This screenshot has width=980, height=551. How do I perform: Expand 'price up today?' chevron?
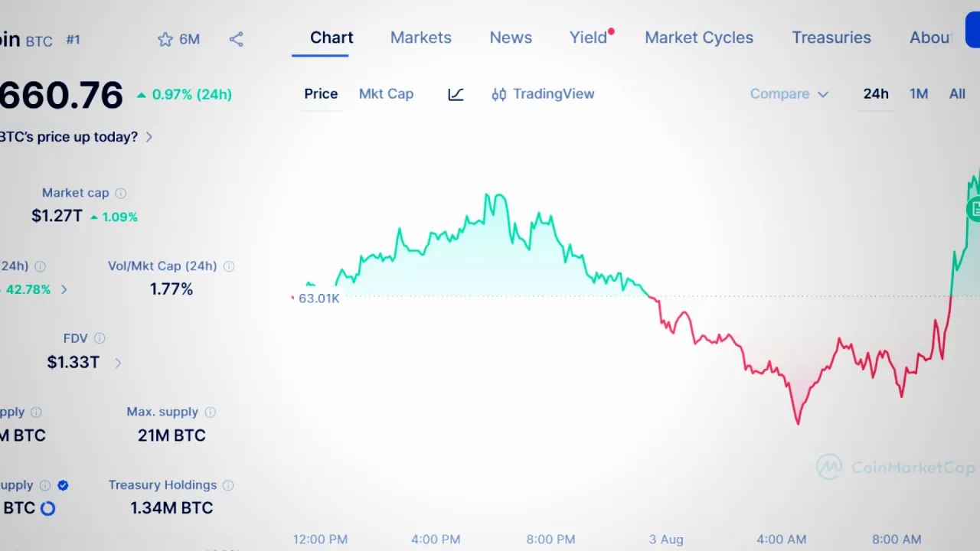(149, 137)
